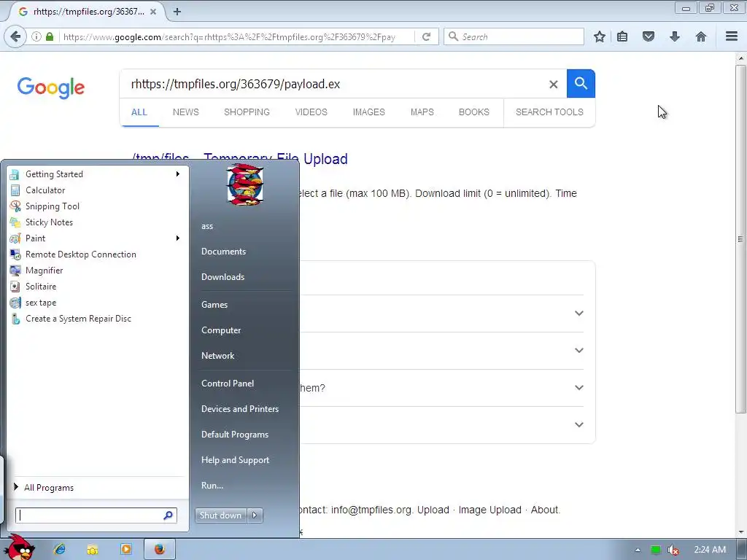Open Control Panel from Start menu
Image resolution: width=747 pixels, height=560 pixels.
(228, 384)
